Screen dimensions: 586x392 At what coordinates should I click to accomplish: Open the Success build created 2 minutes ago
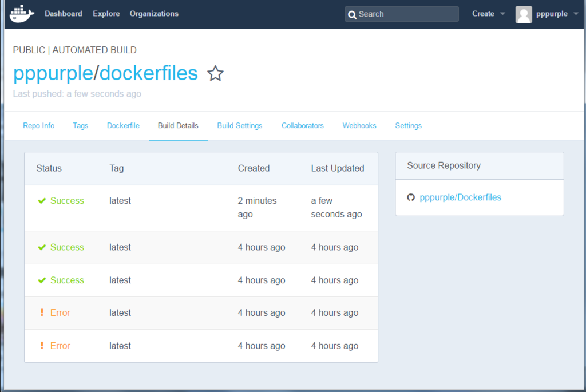click(x=67, y=201)
